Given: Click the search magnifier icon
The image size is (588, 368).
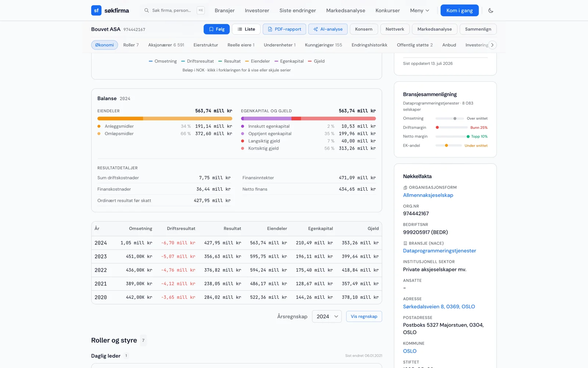Looking at the screenshot, I should point(147,10).
